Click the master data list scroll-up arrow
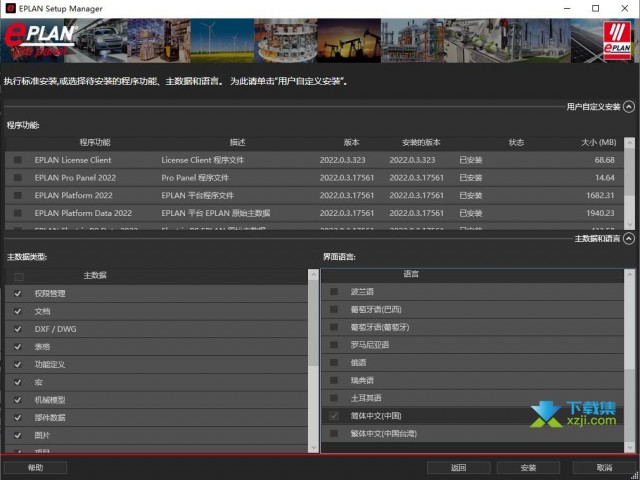This screenshot has width=640, height=480. point(313,274)
